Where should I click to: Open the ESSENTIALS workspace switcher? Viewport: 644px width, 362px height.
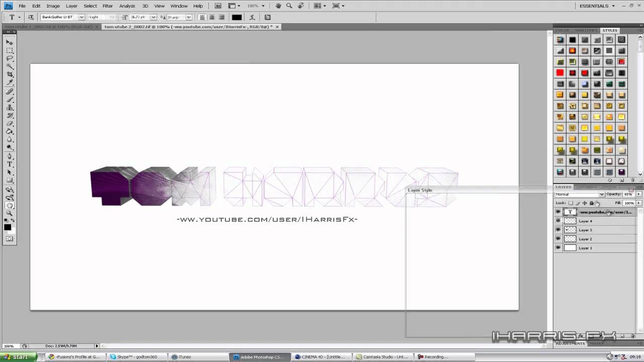tap(598, 6)
